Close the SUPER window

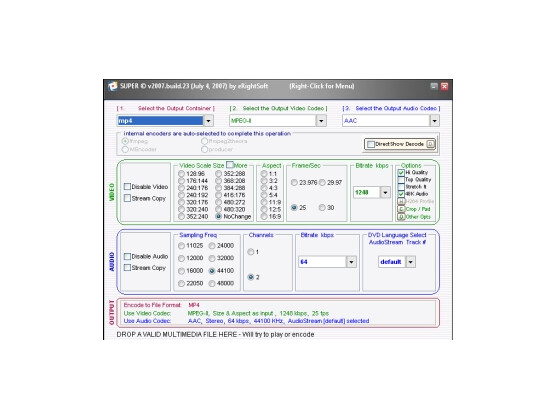pos(444,86)
